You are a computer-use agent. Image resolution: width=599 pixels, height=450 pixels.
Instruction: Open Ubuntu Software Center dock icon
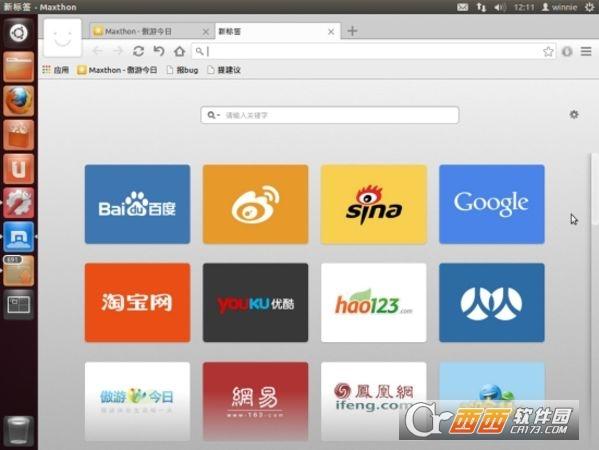click(18, 135)
